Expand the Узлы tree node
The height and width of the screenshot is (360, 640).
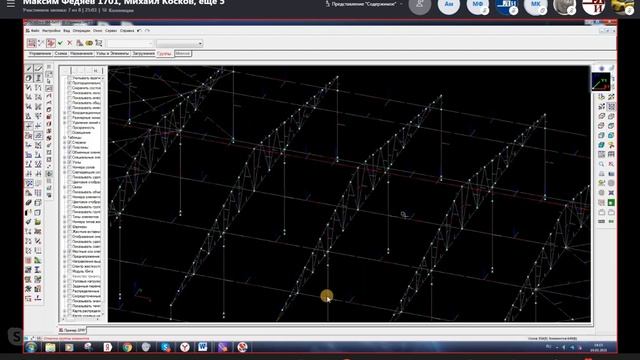pyautogui.click(x=64, y=162)
